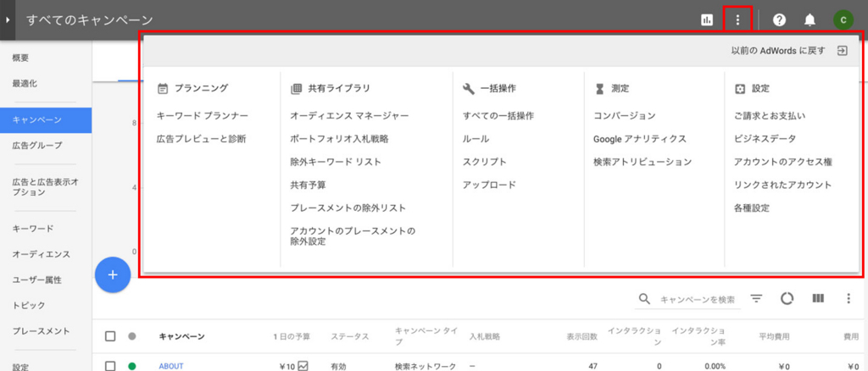Open the columns icon above table
Viewport: 868px width, 371px height.
tap(818, 298)
